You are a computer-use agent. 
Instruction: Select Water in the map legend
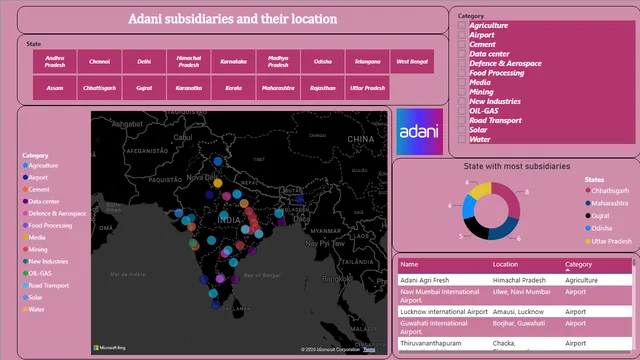coord(33,309)
